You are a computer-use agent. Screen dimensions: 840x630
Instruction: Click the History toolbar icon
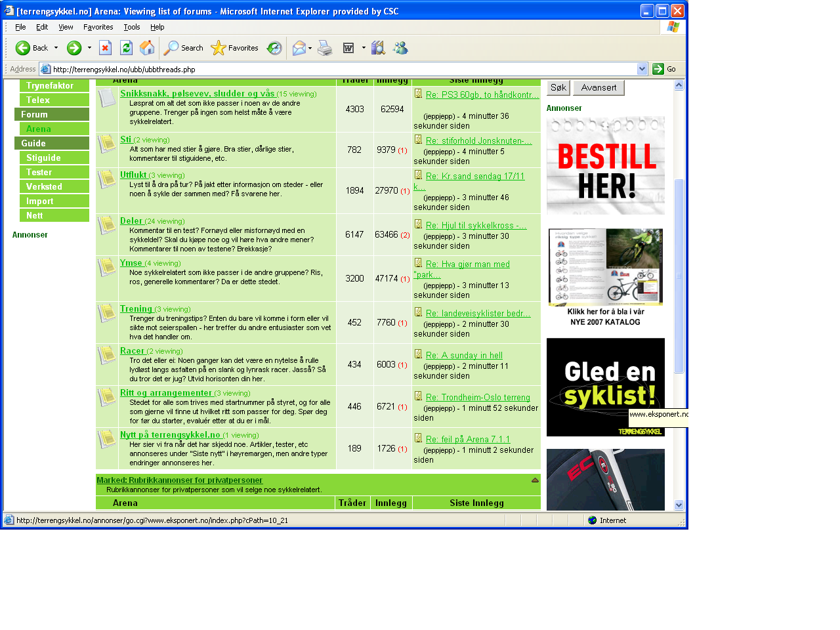tap(274, 48)
